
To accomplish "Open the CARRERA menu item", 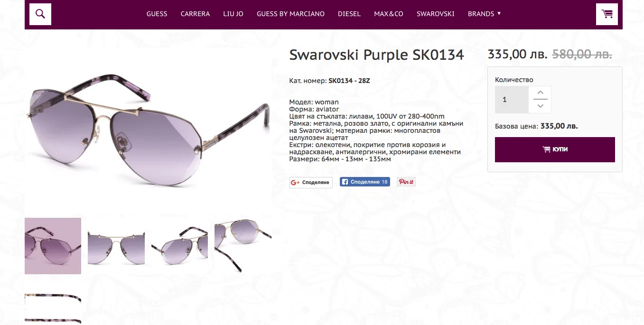I will coord(195,14).
